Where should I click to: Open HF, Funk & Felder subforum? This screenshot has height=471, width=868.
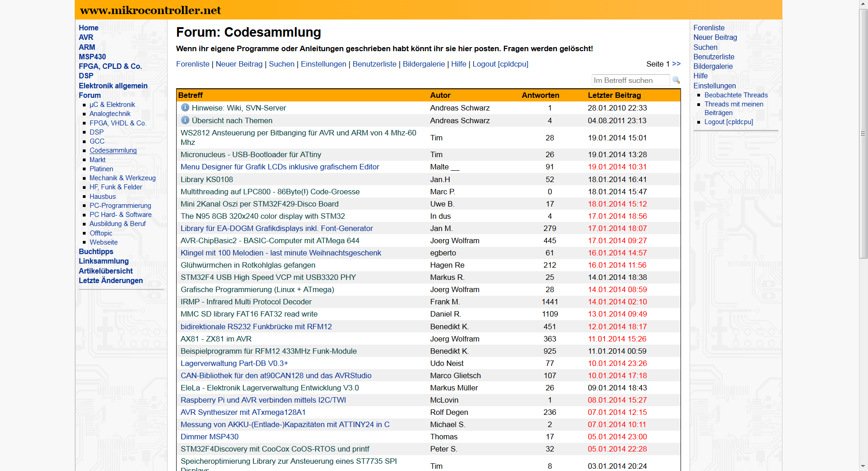click(116, 187)
